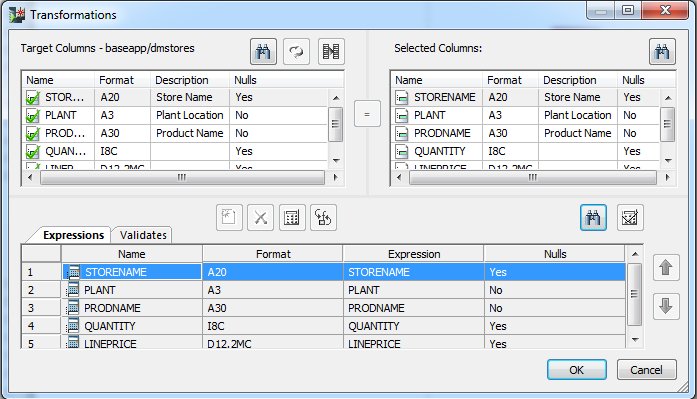The width and height of the screenshot is (697, 399).
Task: Toggle the QUAN... target column checkmark
Action: [32, 152]
